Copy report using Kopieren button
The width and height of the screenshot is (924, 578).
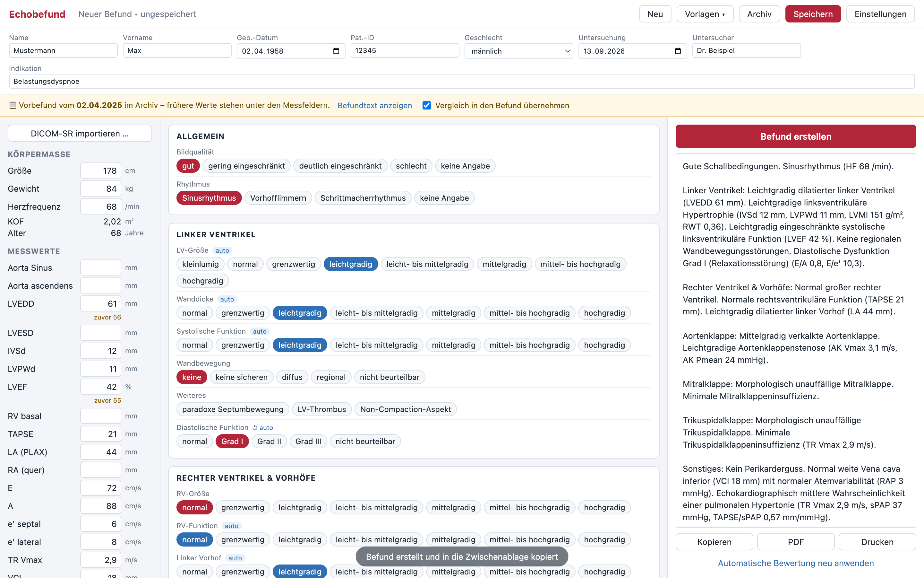pos(714,542)
